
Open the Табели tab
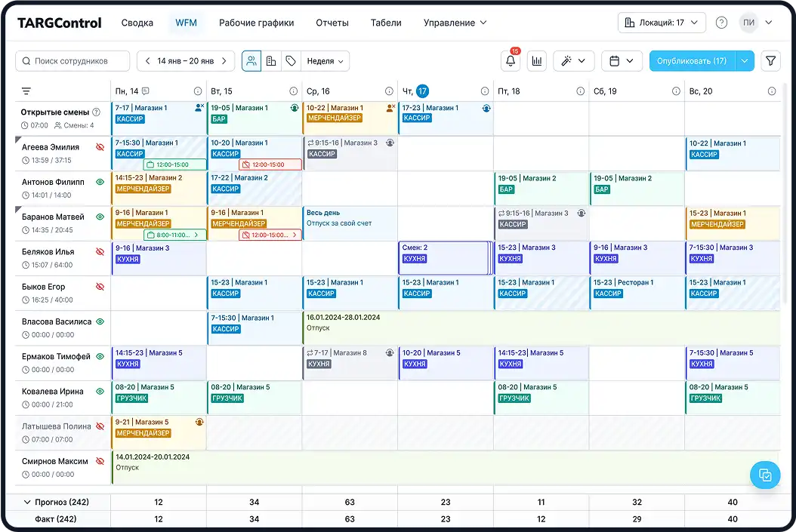(386, 23)
